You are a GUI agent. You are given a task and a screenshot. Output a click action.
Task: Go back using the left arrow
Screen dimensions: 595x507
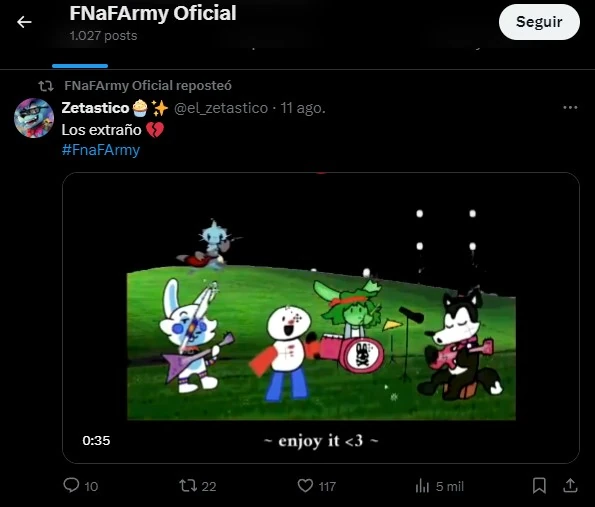[x=24, y=22]
